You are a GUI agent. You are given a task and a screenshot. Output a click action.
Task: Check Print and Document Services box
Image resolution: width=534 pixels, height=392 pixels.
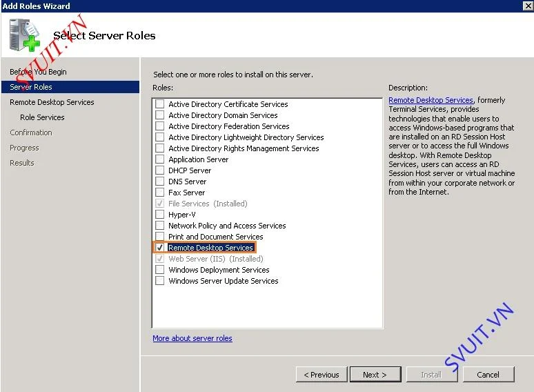click(160, 236)
